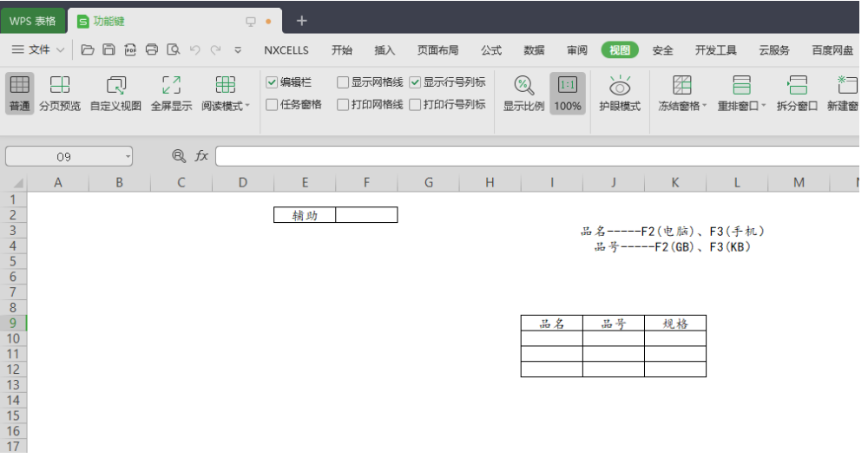The height and width of the screenshot is (458, 868).
Task: Enable Eye Protection mode (护眼模式)
Action: point(619,93)
